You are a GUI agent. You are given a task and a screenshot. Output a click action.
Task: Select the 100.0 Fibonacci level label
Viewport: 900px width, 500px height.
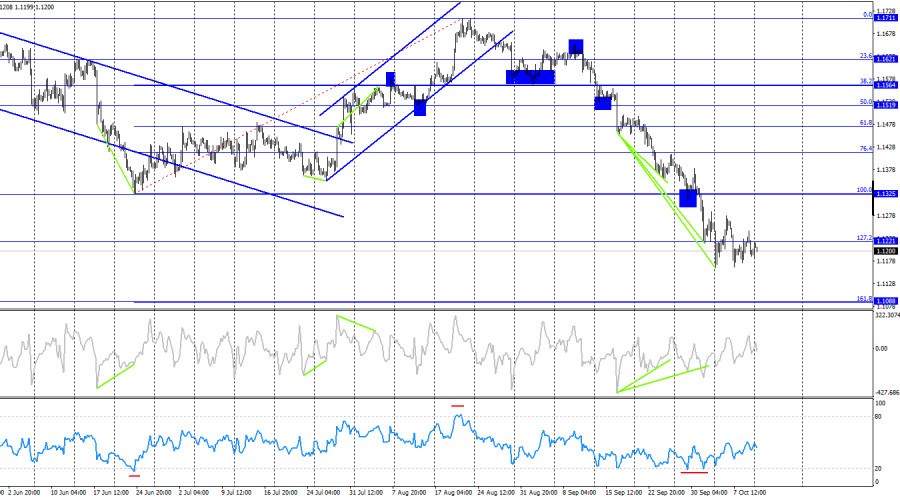click(864, 190)
